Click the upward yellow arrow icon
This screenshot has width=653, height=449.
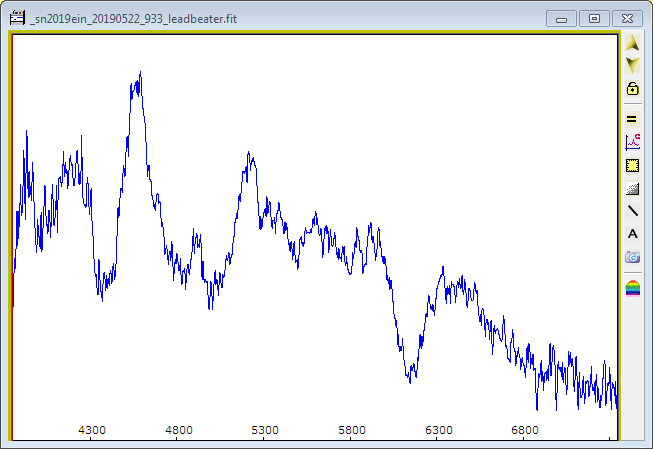point(632,43)
